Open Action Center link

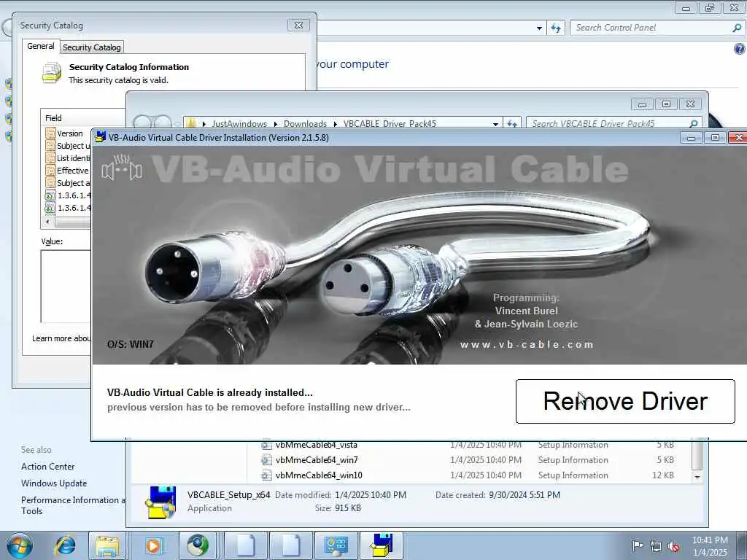click(47, 467)
